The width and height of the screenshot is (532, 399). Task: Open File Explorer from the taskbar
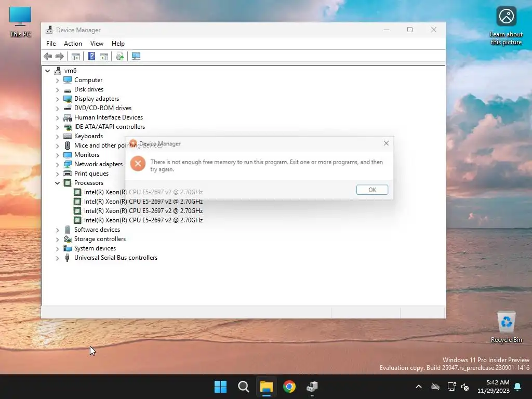pyautogui.click(x=267, y=387)
